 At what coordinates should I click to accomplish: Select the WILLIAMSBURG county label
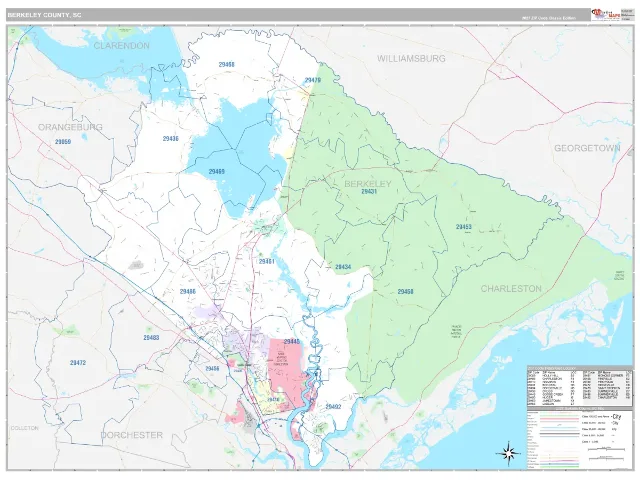pyautogui.click(x=411, y=59)
